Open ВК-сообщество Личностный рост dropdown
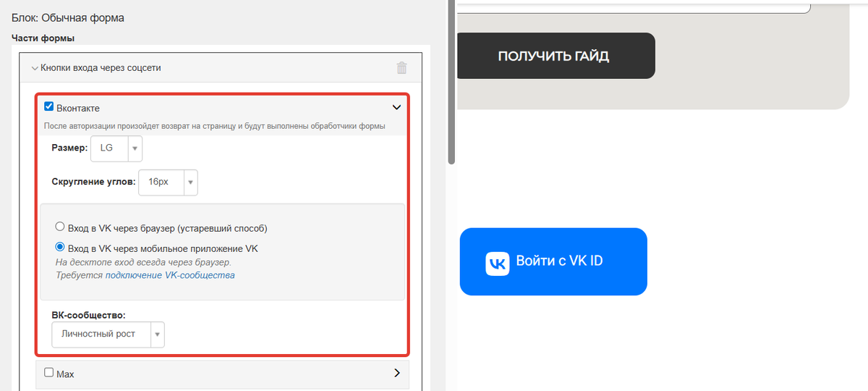 [x=109, y=335]
